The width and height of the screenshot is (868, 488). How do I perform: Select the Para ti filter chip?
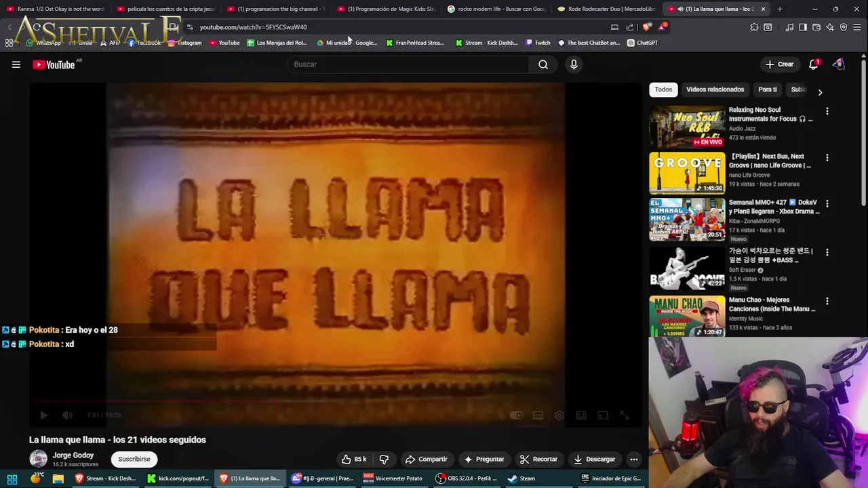[767, 89]
